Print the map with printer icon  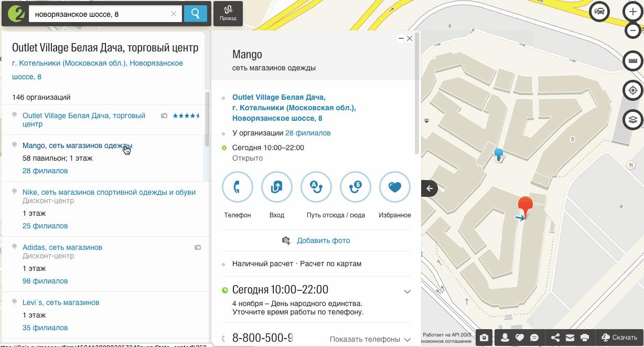[x=585, y=338]
